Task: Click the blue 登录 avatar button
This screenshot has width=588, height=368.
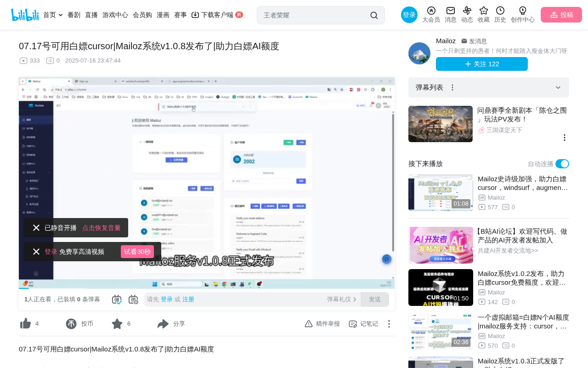Action: point(409,15)
